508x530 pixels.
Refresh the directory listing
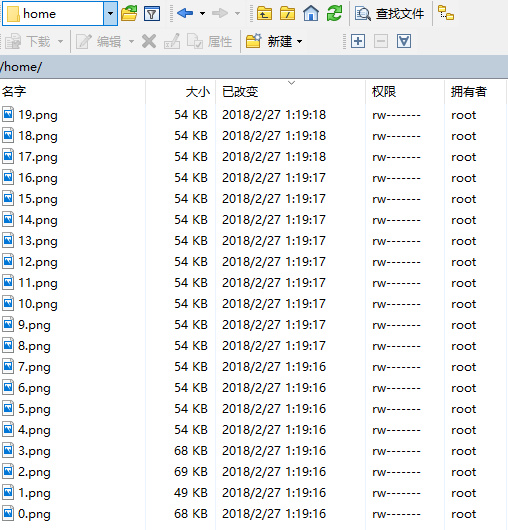pyautogui.click(x=334, y=14)
